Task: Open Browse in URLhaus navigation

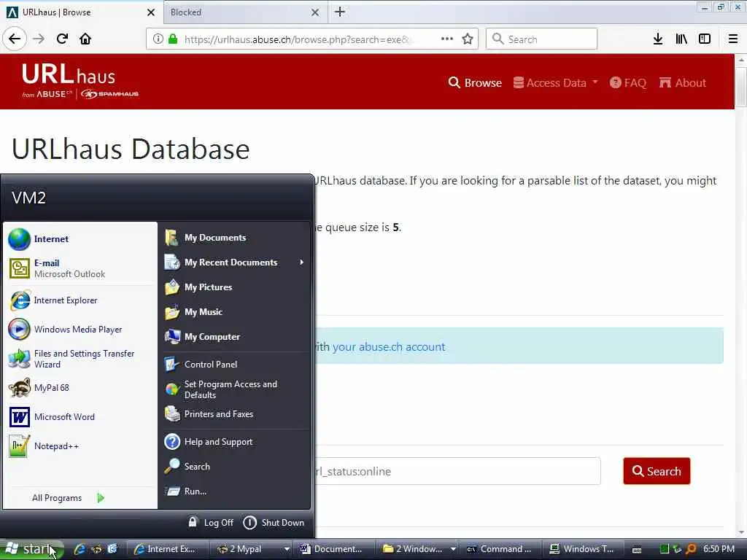Action: (x=475, y=83)
